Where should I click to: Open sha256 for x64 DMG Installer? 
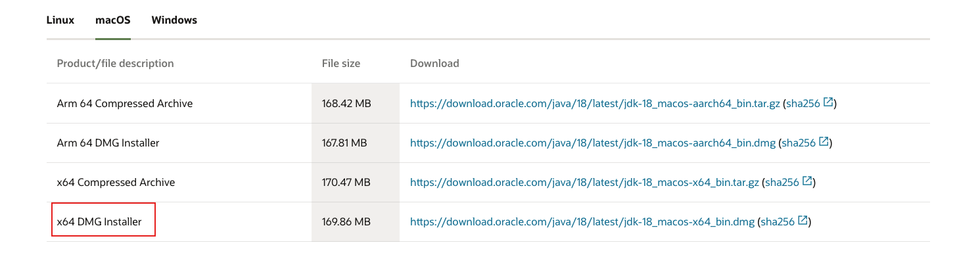pos(778,222)
